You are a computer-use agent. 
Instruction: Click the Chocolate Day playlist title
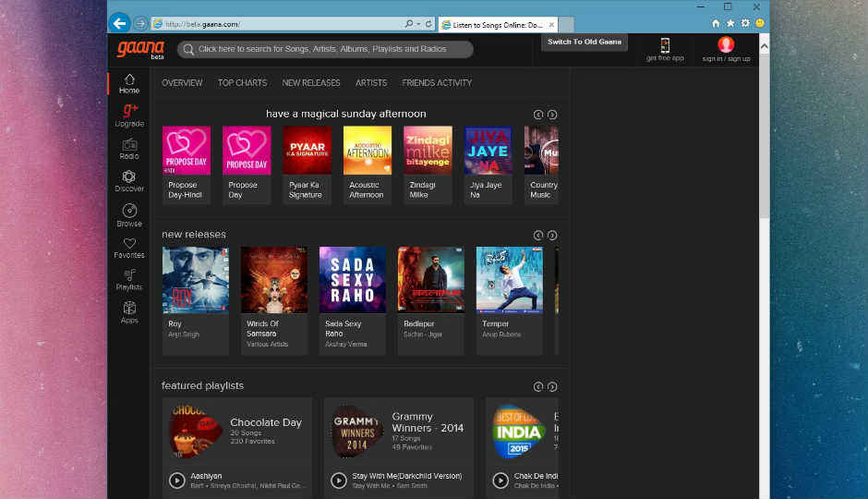pyautogui.click(x=266, y=422)
